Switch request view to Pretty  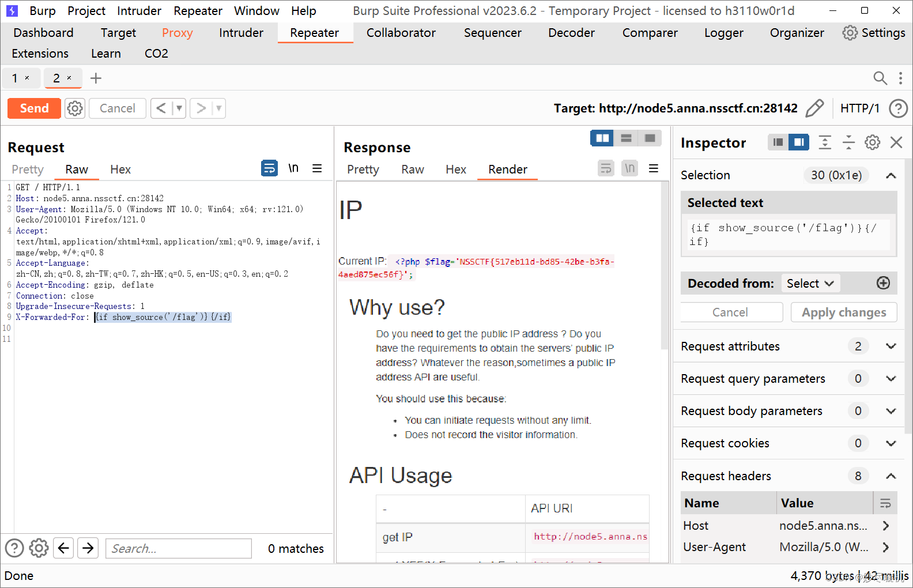(28, 169)
